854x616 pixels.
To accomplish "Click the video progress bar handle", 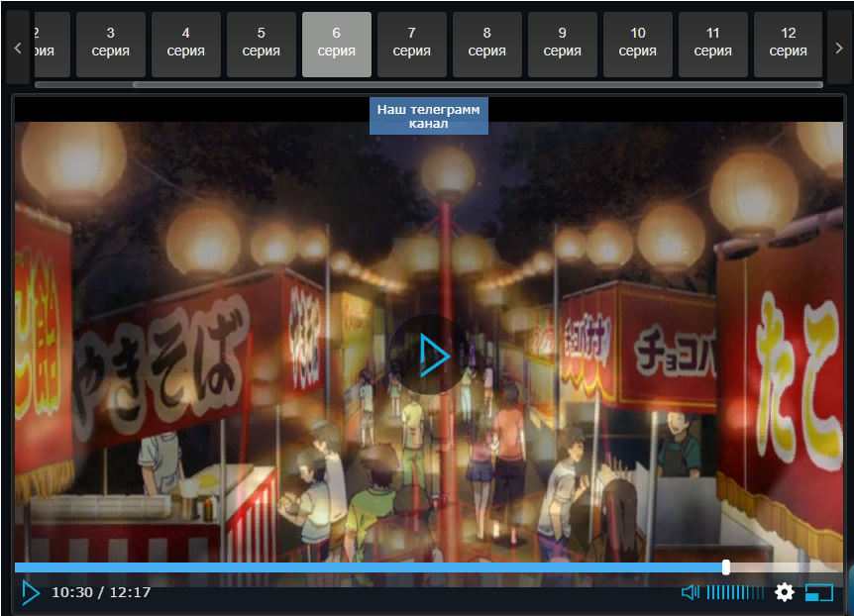I will coord(726,567).
